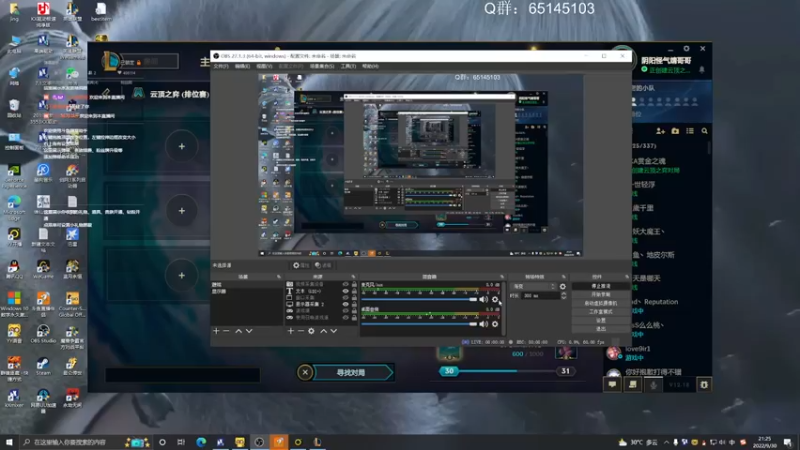Open OBS Studio taskbar icon

point(259,442)
